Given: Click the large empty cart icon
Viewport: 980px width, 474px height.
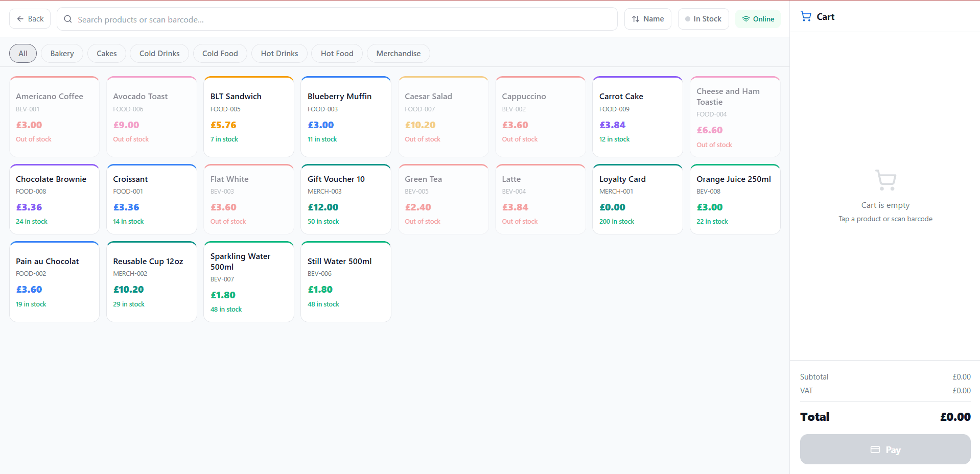Looking at the screenshot, I should coord(885,180).
